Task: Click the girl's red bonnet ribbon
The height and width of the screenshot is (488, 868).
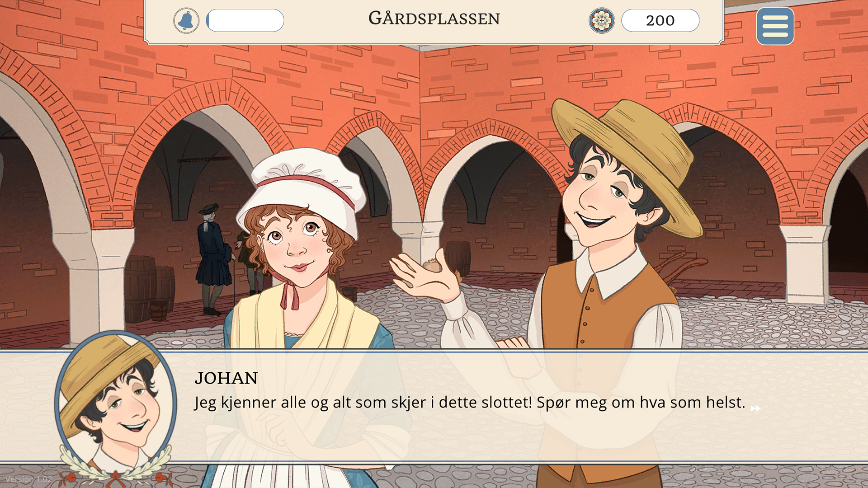Action: coord(289,294)
